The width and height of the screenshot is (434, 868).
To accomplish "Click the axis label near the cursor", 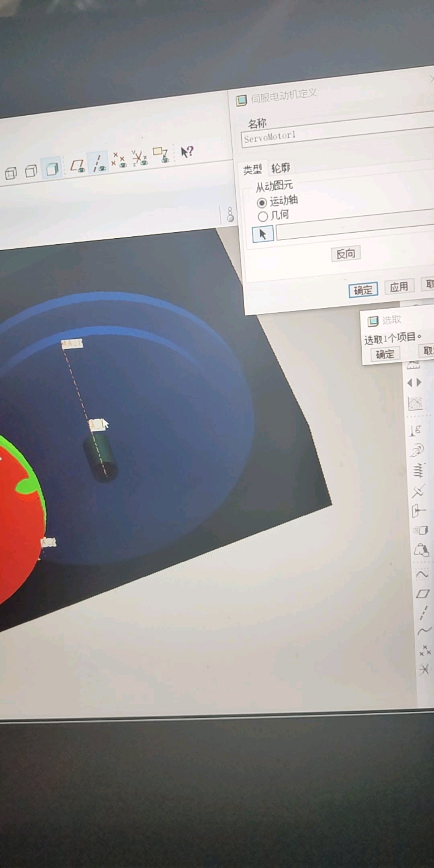I will coord(97,425).
